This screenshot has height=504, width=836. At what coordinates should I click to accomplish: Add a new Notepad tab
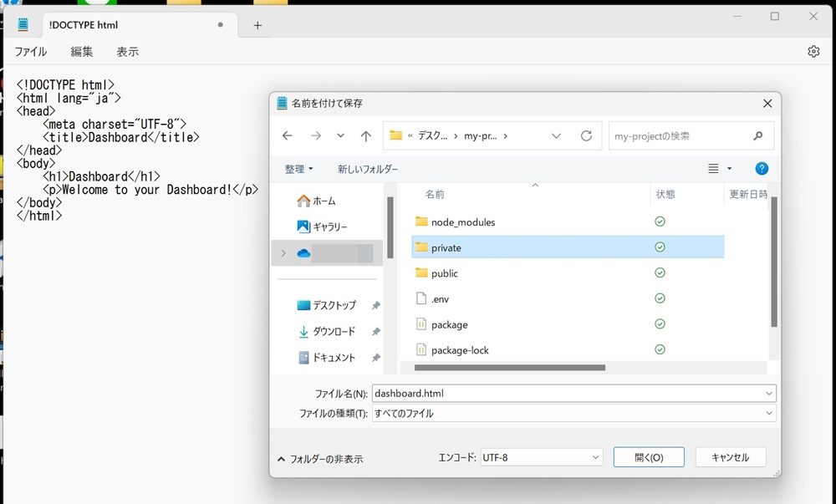point(257,25)
